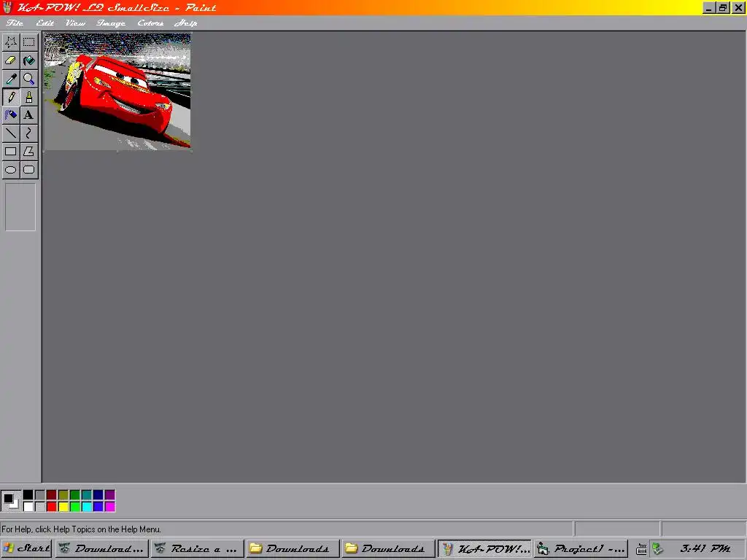Viewport: 747px width, 560px height.
Task: Pick the dark green palette color
Action: [x=75, y=495]
